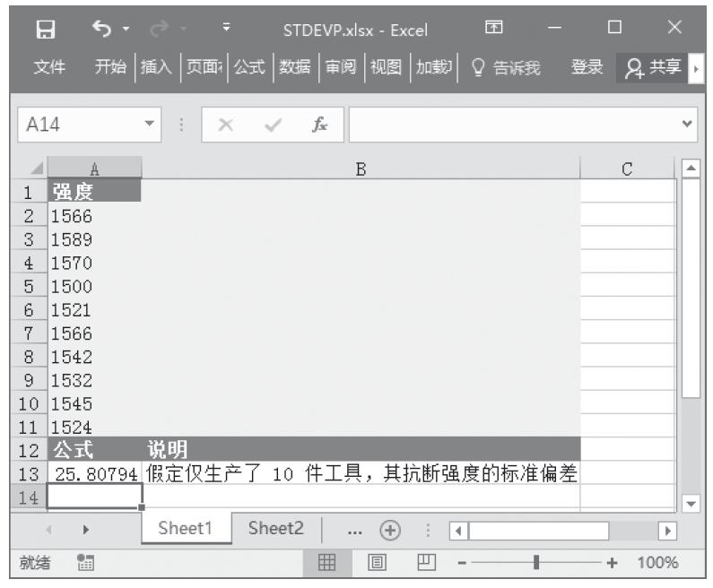Open the Ribbon Display Options icon
Viewport: 713px width, 588px height.
pyautogui.click(x=493, y=29)
